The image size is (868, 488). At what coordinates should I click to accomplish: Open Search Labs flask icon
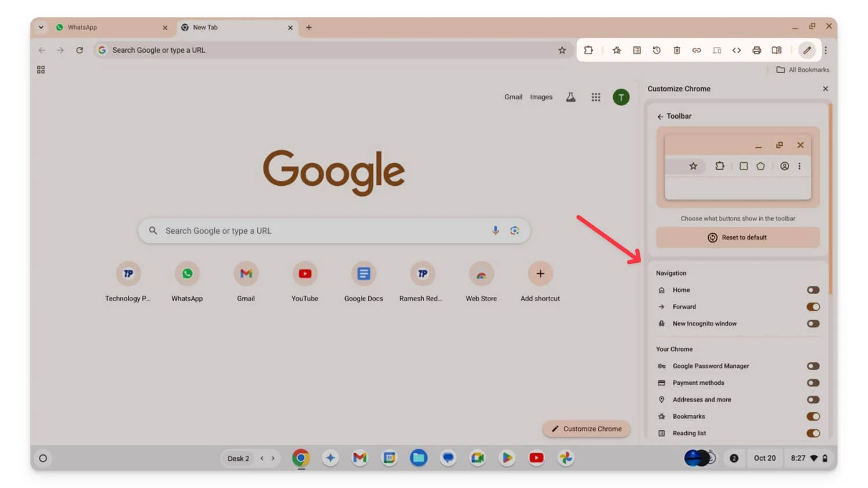[570, 97]
